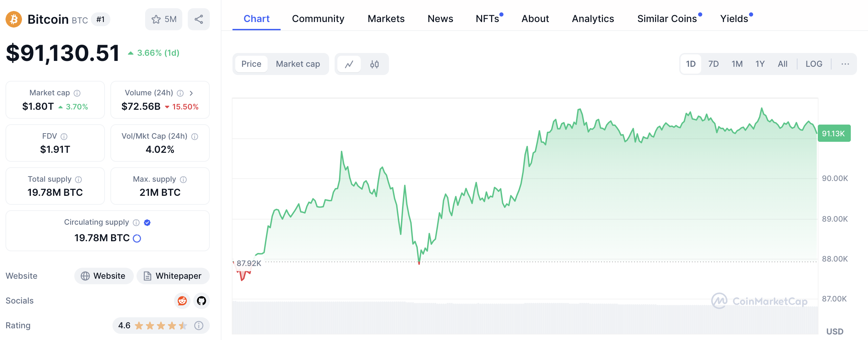Set chart range to All
Image resolution: width=868 pixels, height=340 pixels.
click(783, 64)
